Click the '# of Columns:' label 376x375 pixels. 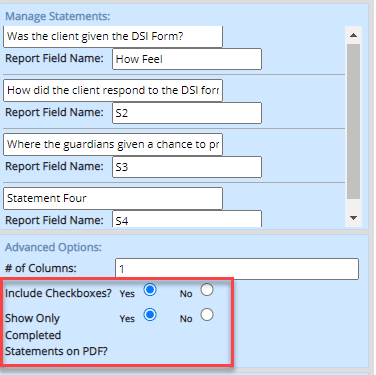[41, 268]
